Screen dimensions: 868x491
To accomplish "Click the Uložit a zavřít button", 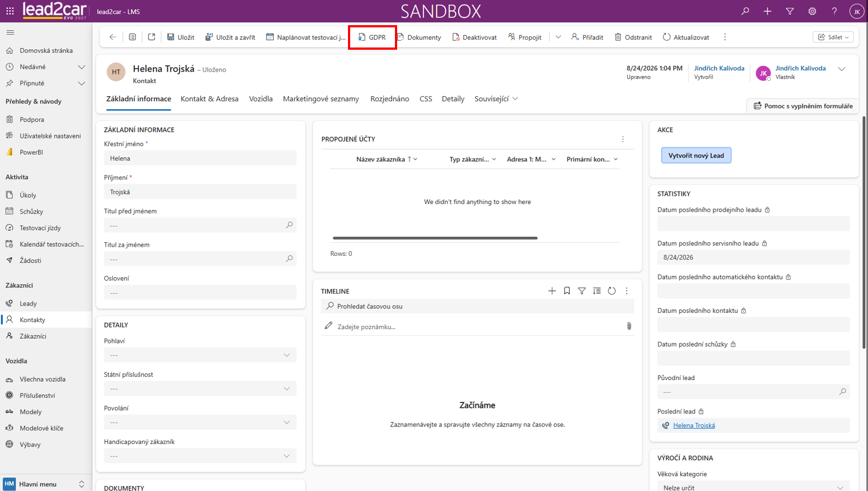I will 230,37.
